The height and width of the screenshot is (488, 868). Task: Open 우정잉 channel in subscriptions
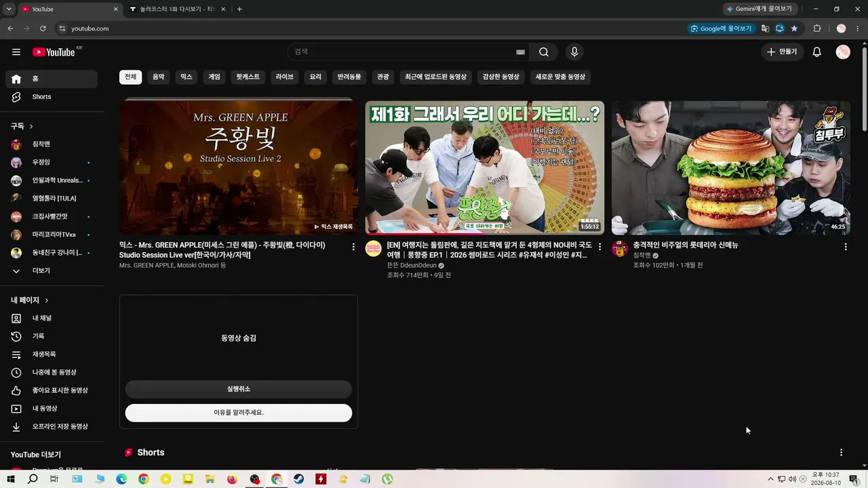(52, 163)
